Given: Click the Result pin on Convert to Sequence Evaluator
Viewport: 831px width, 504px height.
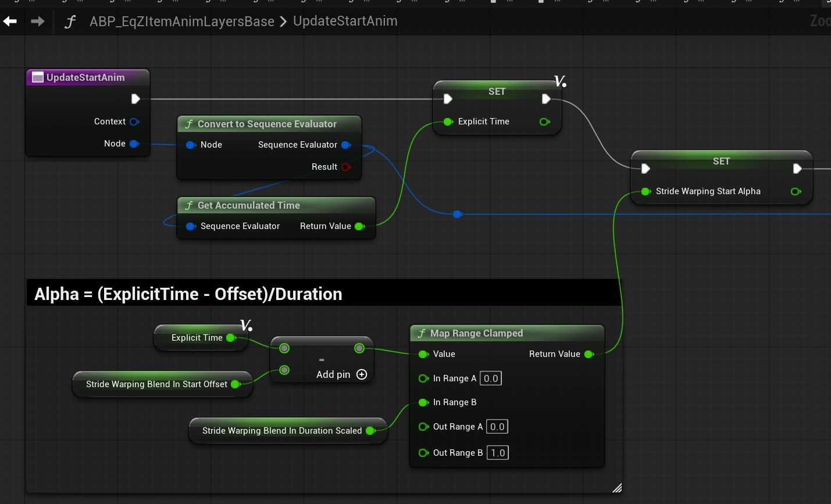Looking at the screenshot, I should point(346,167).
